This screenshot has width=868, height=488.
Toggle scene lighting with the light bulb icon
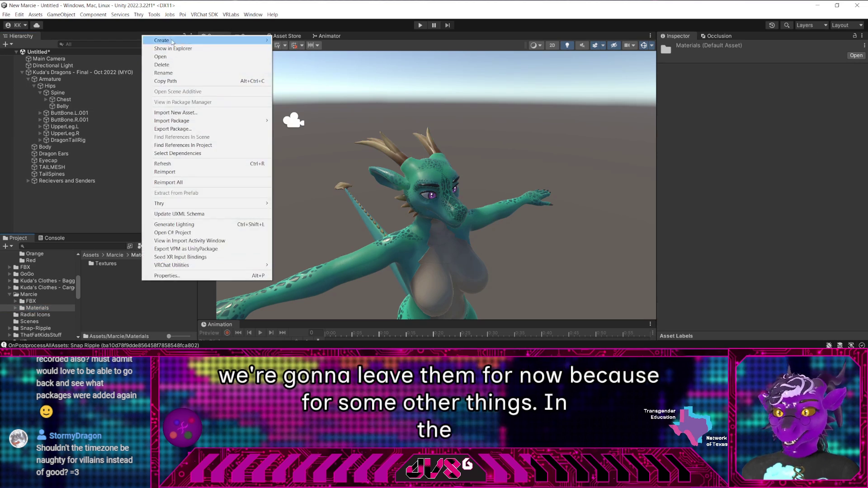(567, 45)
